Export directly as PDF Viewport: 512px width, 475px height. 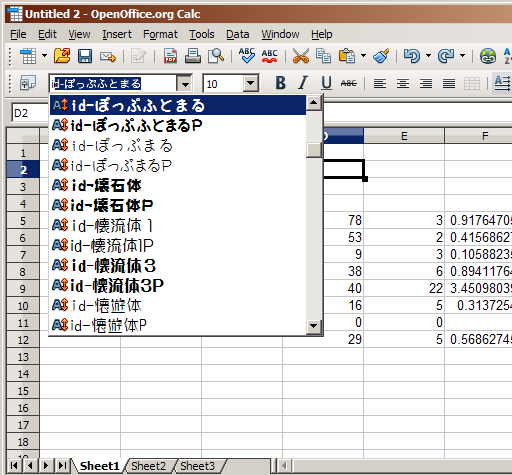point(170,56)
